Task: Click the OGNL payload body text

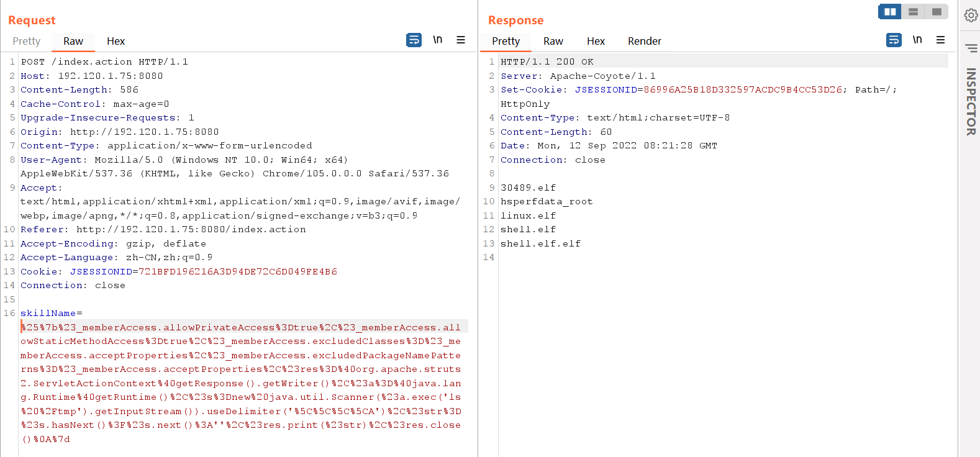Action: [x=241, y=383]
